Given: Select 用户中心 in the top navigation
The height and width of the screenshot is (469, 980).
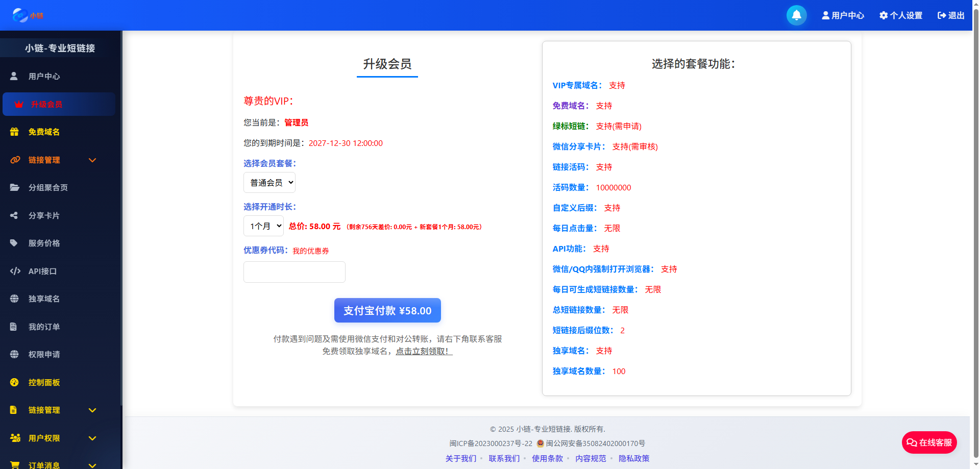Looking at the screenshot, I should click(843, 15).
